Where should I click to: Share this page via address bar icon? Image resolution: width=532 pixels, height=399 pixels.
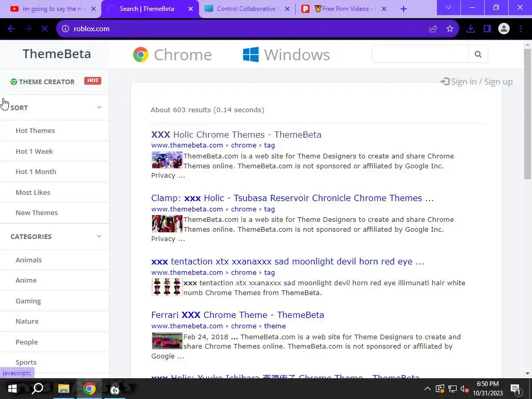(x=433, y=29)
